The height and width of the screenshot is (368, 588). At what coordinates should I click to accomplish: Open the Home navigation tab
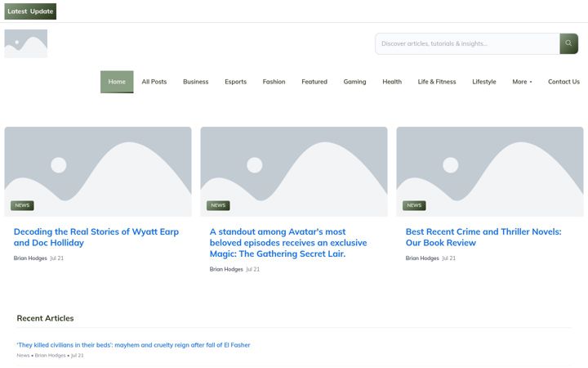(x=117, y=82)
